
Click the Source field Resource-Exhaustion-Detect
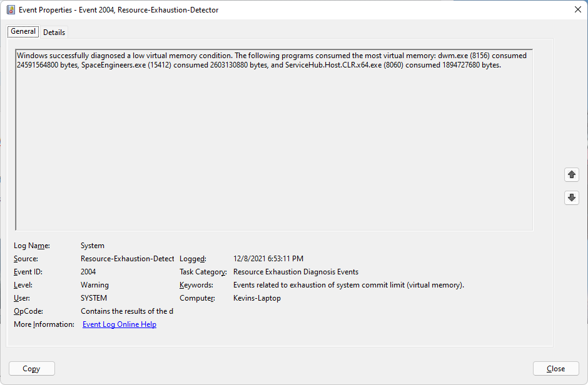pyautogui.click(x=127, y=259)
